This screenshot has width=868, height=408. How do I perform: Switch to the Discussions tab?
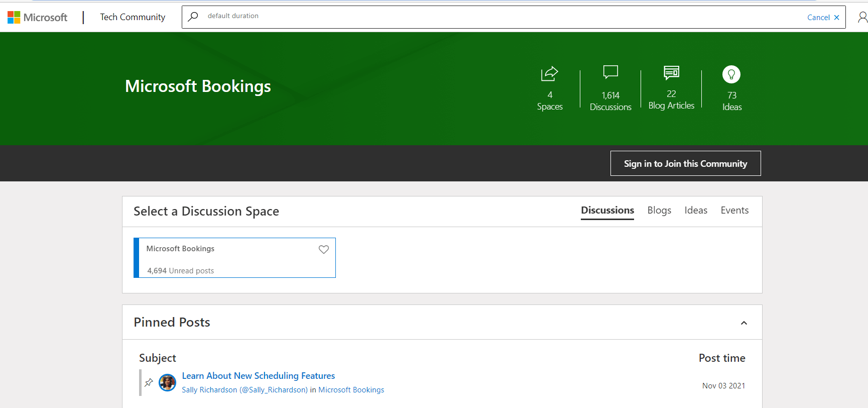(x=607, y=211)
